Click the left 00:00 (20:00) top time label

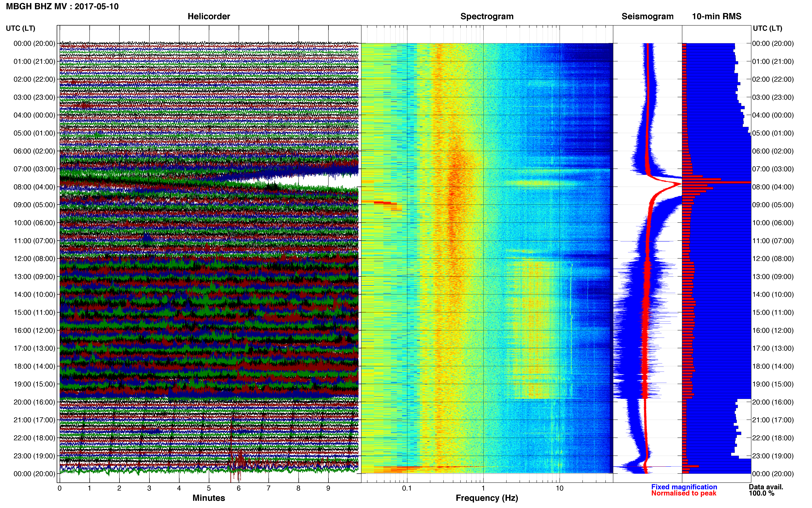pyautogui.click(x=34, y=43)
